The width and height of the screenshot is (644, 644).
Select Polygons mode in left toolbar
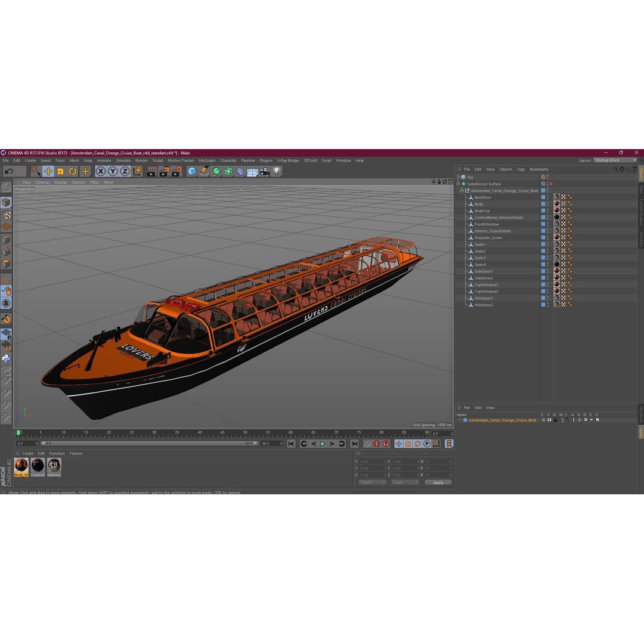point(6,264)
